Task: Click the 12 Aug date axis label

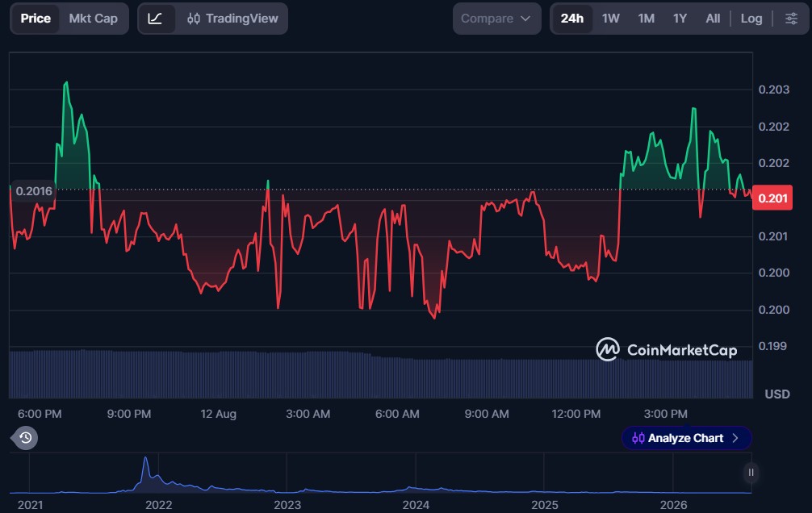Action: (x=218, y=414)
